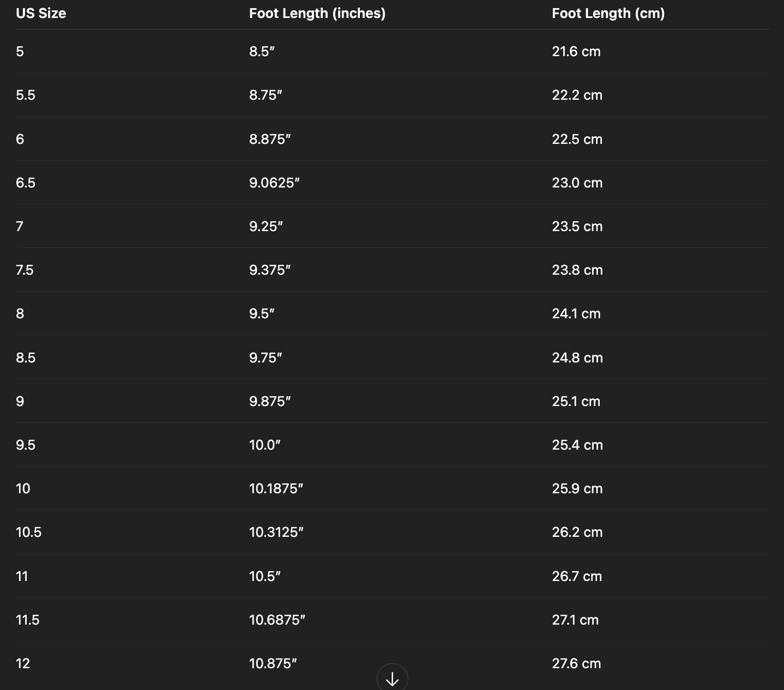Click US size 12 row label
The height and width of the screenshot is (690, 784).
click(x=23, y=663)
